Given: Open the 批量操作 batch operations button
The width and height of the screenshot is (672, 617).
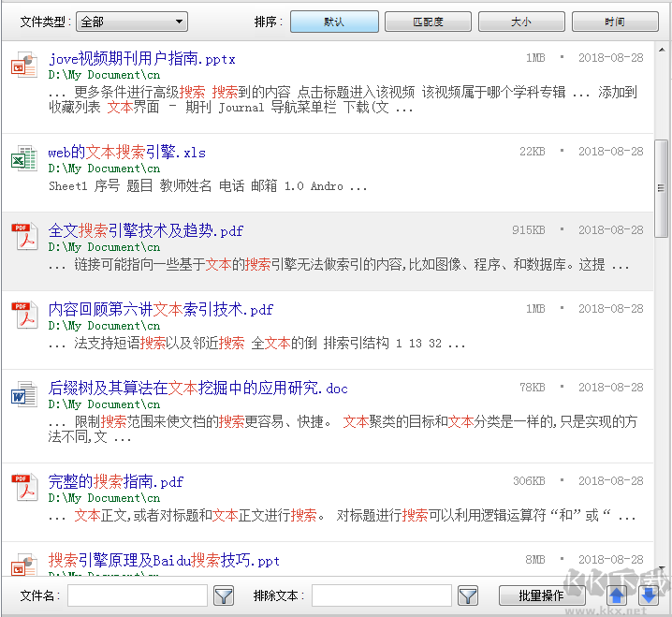Looking at the screenshot, I should click(x=541, y=595).
